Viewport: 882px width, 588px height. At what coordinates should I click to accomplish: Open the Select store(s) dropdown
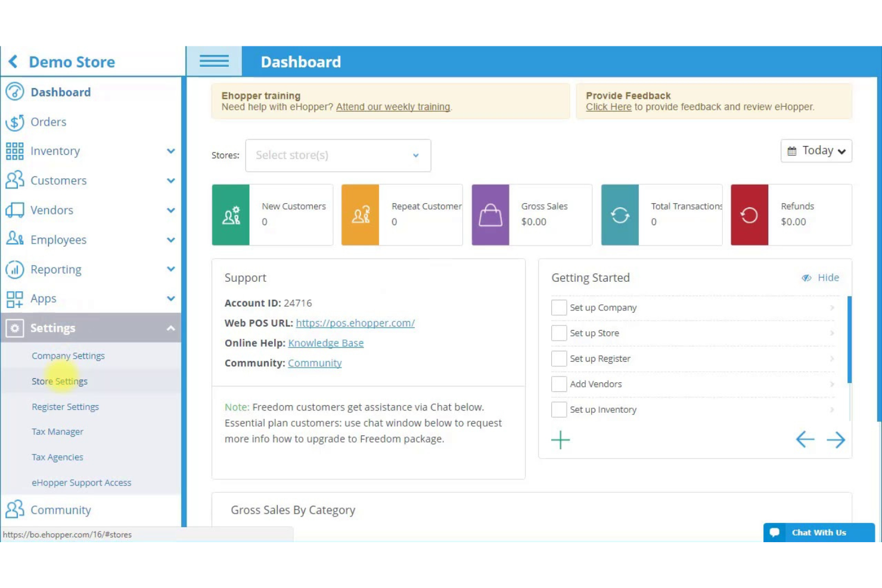tap(338, 155)
